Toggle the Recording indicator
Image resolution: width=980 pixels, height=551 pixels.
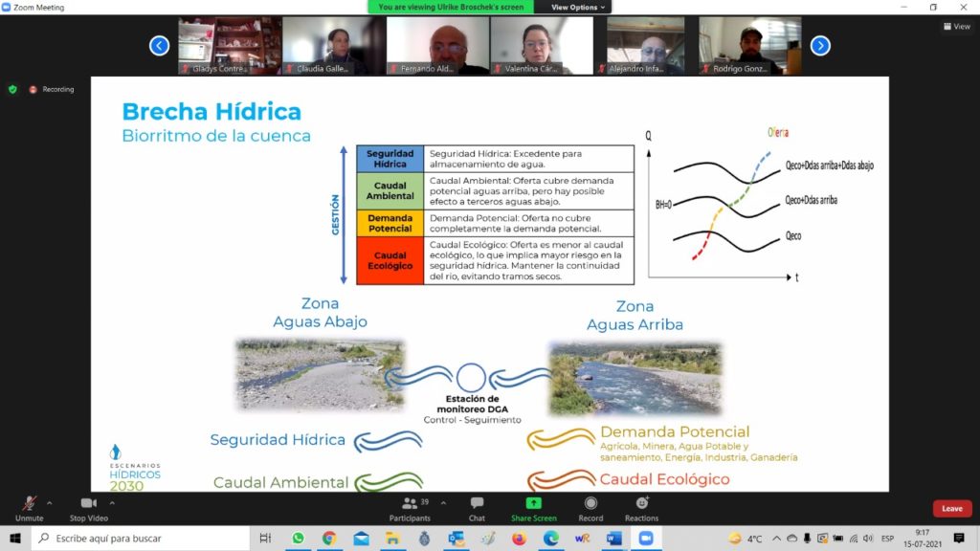coord(52,89)
